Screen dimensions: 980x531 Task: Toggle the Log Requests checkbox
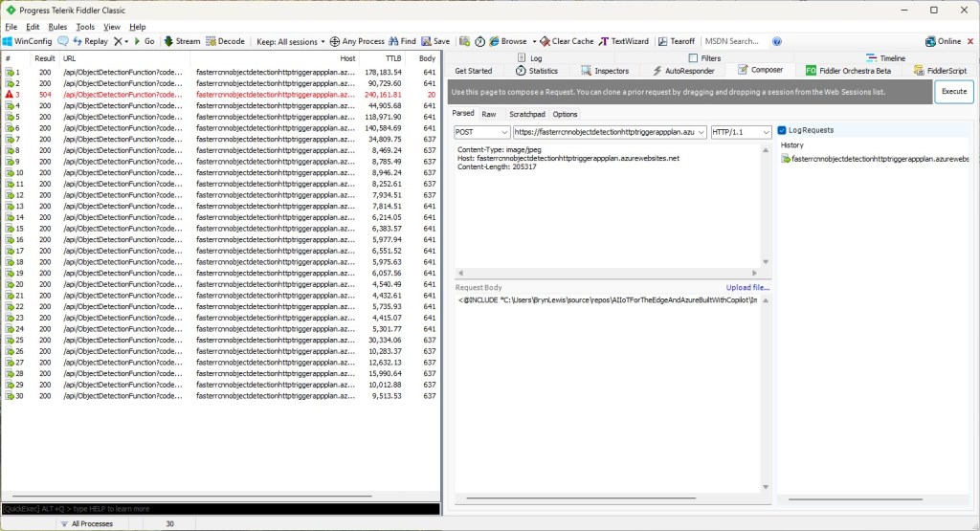click(x=782, y=130)
